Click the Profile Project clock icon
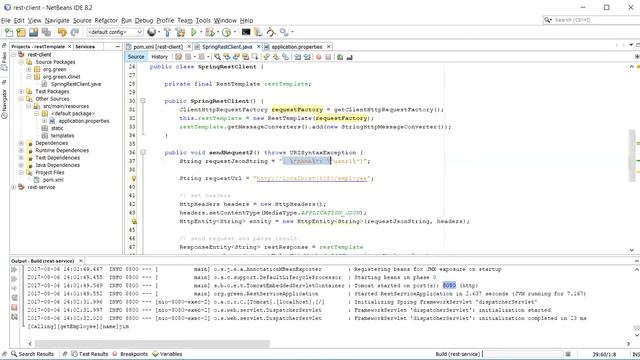The height and width of the screenshot is (360, 640). click(x=226, y=32)
